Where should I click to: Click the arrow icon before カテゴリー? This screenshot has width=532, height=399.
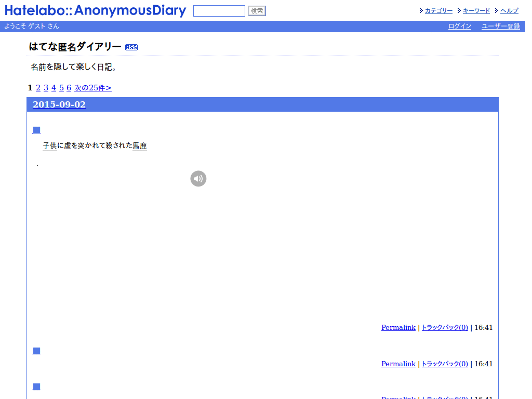coord(421,10)
